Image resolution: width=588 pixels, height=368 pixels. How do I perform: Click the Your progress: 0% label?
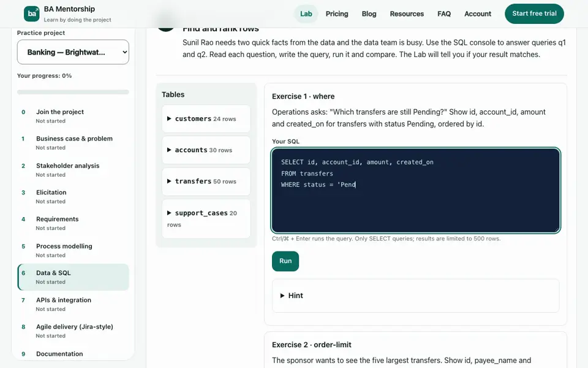pos(44,75)
